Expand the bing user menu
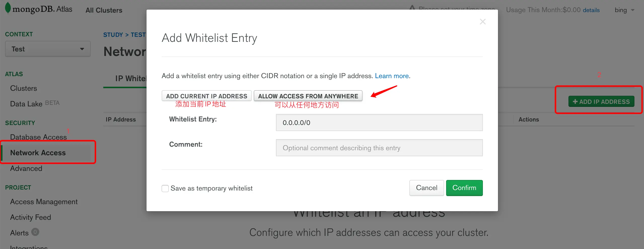 (x=624, y=10)
